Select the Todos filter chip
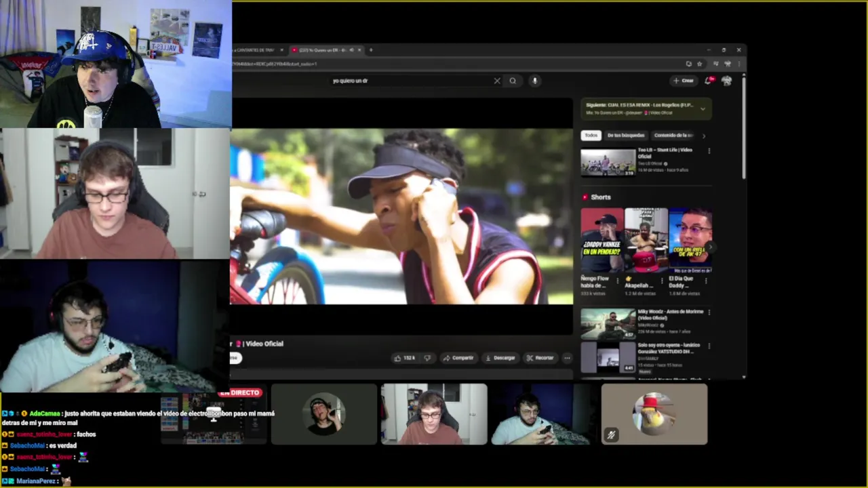This screenshot has width=868, height=488. (591, 136)
